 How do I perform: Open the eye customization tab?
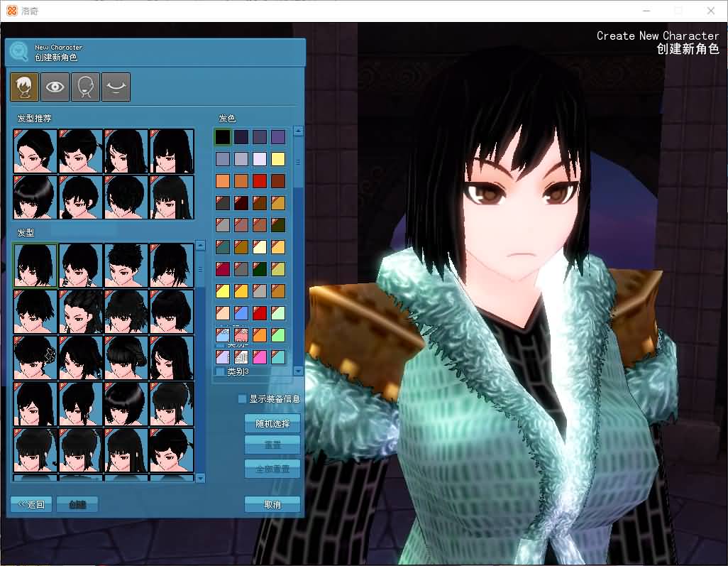(55, 87)
